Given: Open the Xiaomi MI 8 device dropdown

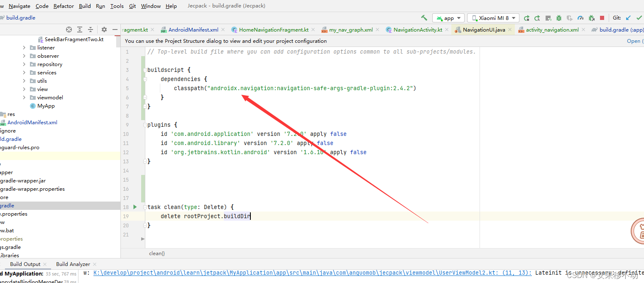Looking at the screenshot, I should click(x=493, y=18).
